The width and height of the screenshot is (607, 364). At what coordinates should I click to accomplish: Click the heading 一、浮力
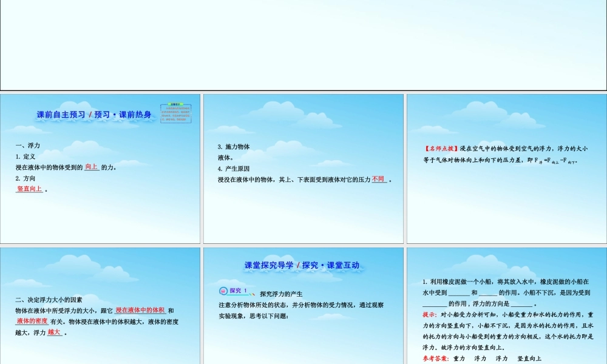28,146
